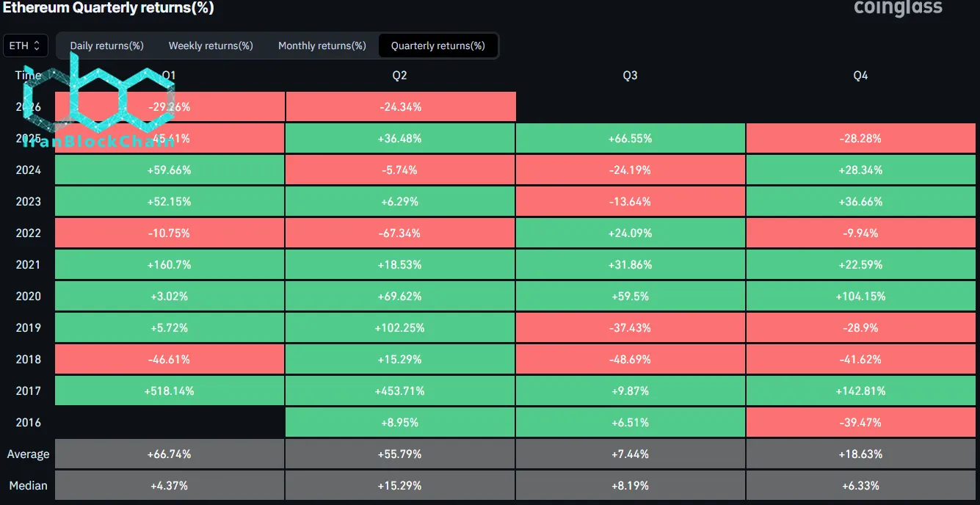
Task: Click the +518.14% cell for 2017
Action: coord(170,390)
